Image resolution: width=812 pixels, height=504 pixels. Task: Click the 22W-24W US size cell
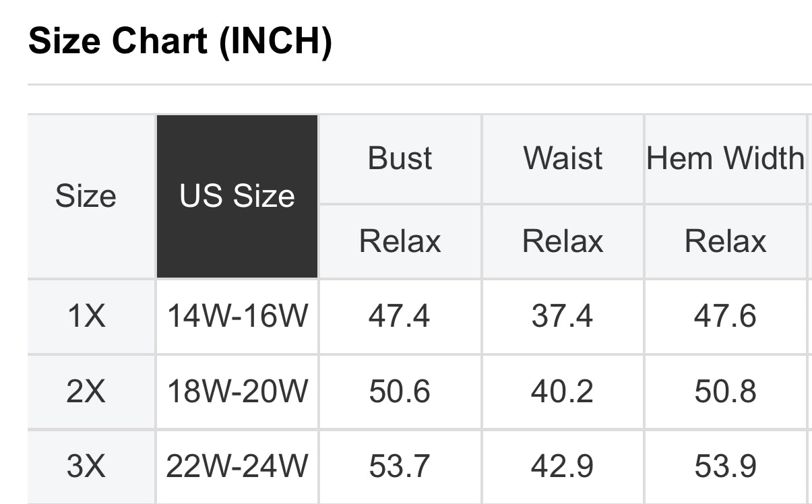pyautogui.click(x=237, y=466)
